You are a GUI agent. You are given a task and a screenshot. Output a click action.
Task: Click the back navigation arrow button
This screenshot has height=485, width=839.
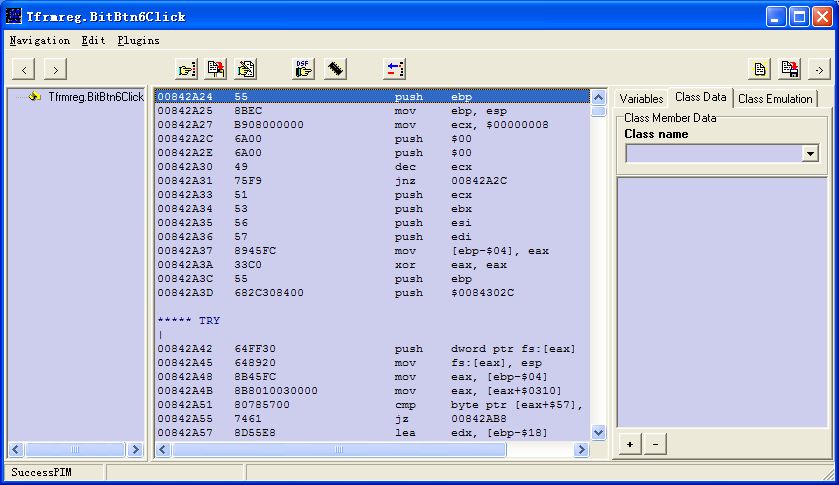(x=24, y=70)
